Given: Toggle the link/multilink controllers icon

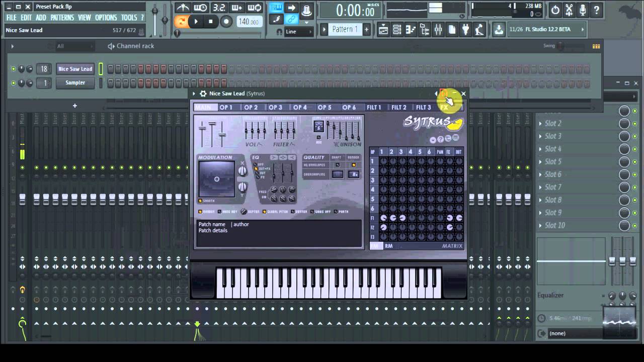Looking at the screenshot, I should [x=291, y=19].
